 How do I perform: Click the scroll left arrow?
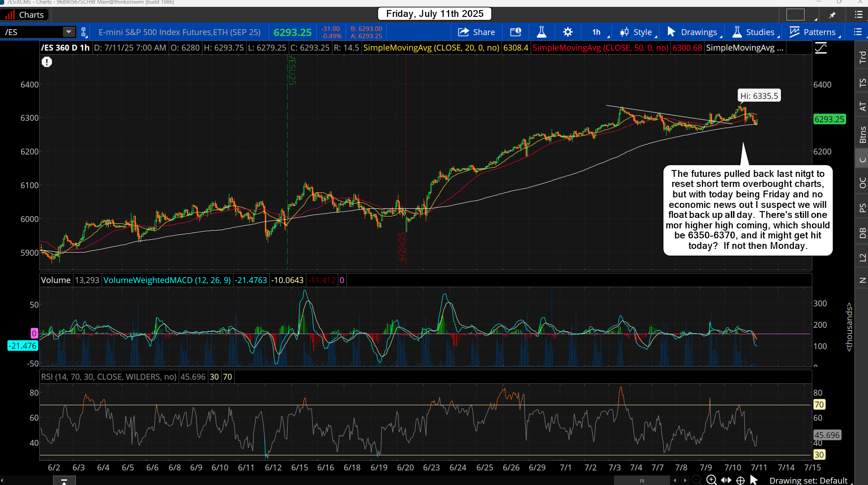pos(675,480)
